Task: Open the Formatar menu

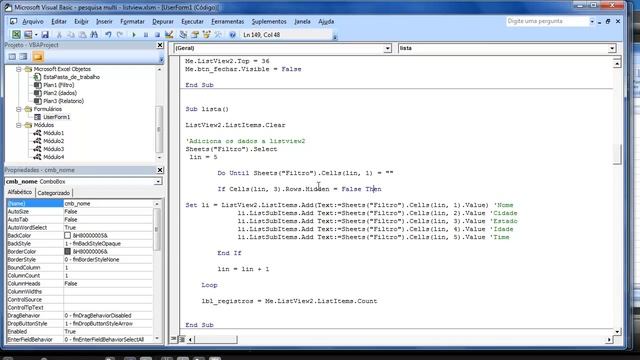Action: point(132,22)
